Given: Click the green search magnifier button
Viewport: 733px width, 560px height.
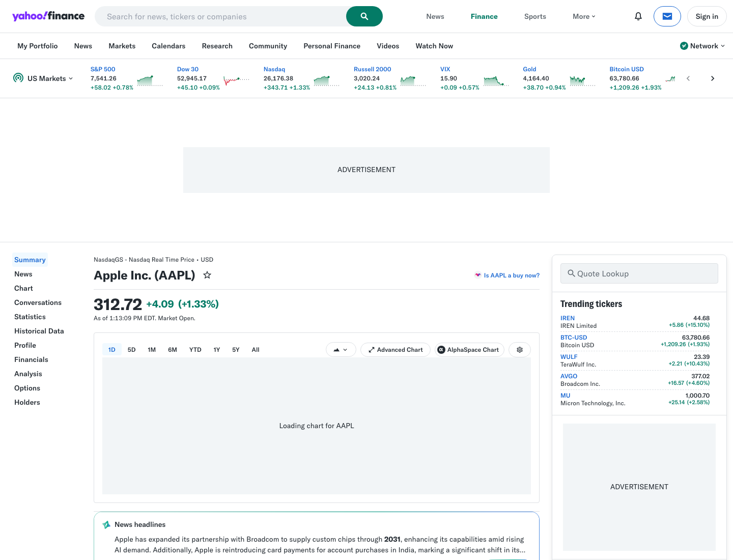Looking at the screenshot, I should [x=364, y=16].
